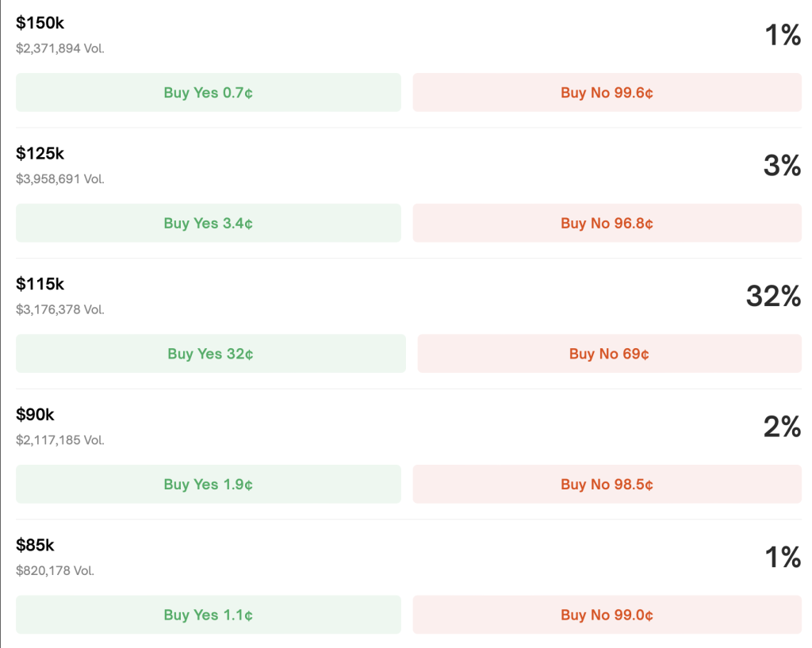
Task: Click the 3% probability for $125k
Action: [x=782, y=165]
